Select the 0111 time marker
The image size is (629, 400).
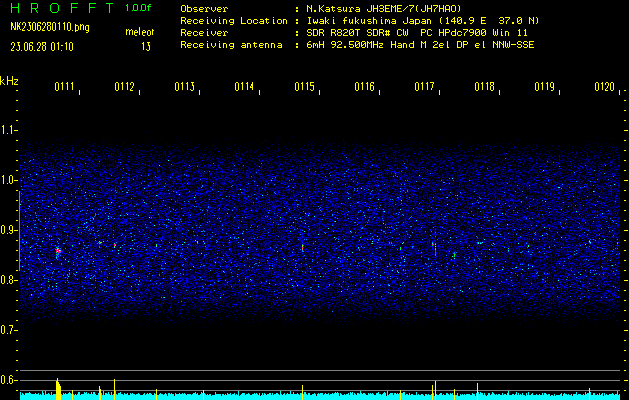64,86
